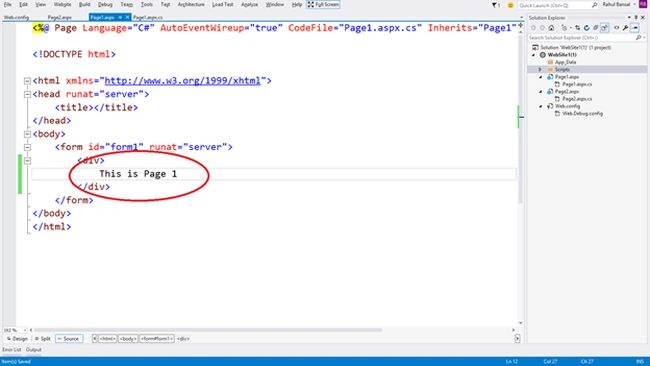
Task: Select Page1.aspx.cs in Solution Explorer
Action: click(577, 84)
